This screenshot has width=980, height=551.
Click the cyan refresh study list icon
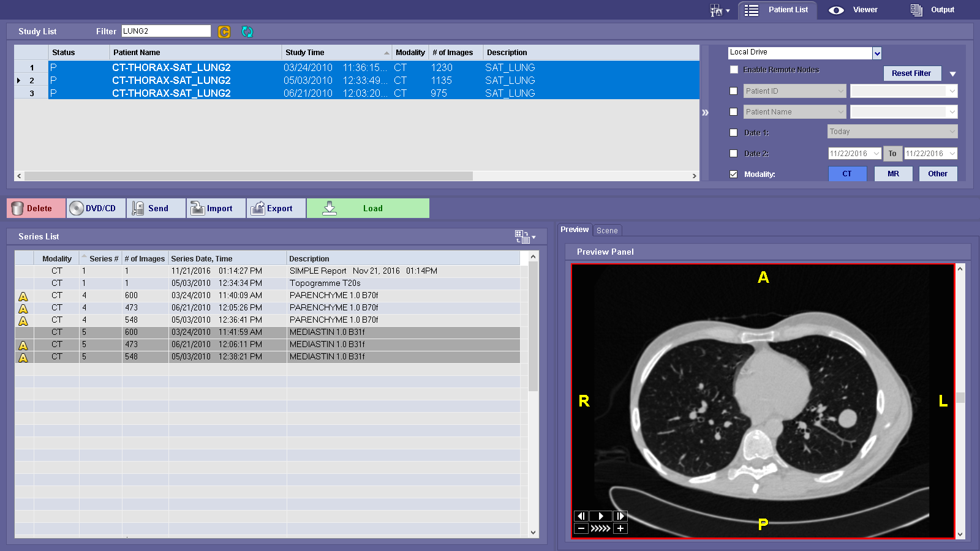pos(247,32)
